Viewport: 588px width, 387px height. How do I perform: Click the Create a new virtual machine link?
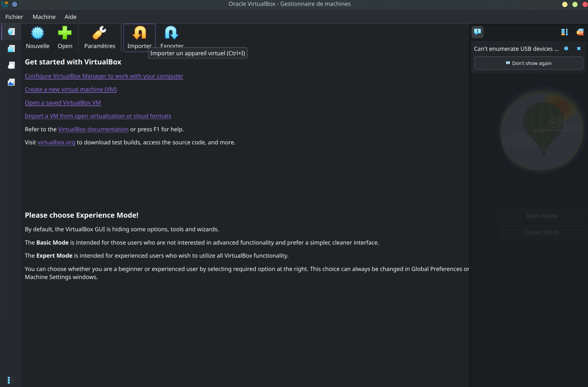(71, 89)
